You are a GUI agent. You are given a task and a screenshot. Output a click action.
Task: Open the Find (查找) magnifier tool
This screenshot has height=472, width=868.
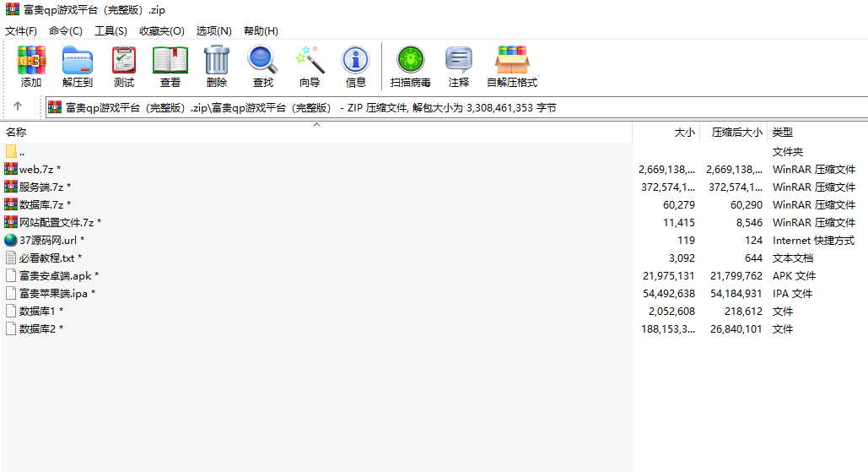262,60
